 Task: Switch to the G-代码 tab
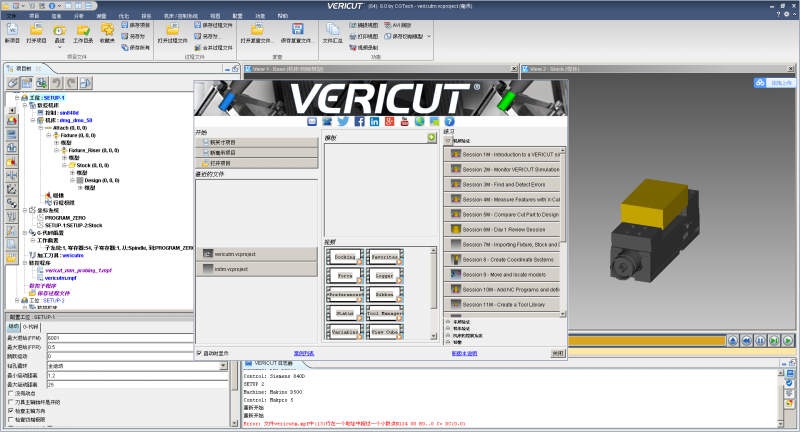coord(30,326)
